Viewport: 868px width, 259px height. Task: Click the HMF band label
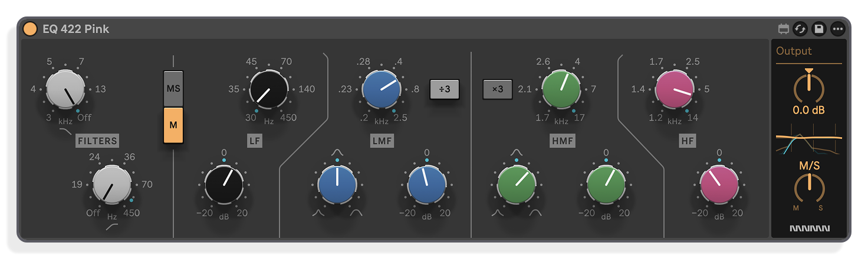[x=562, y=141]
